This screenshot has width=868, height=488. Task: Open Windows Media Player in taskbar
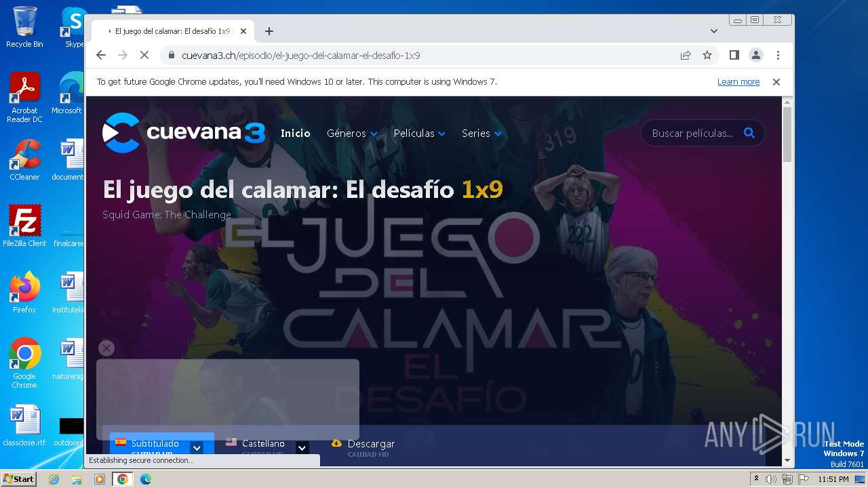(x=100, y=479)
